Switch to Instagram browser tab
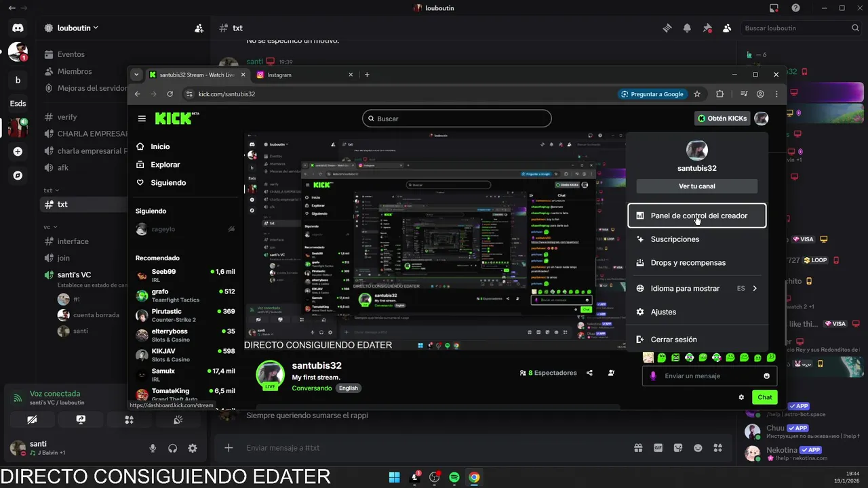 [x=305, y=75]
